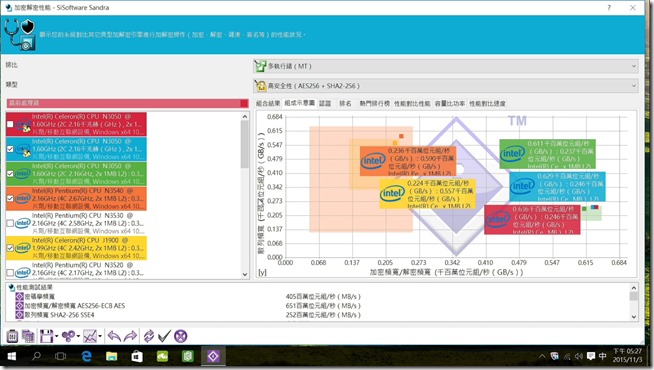654x370 pixels.
Task: Uncheck the blue Celeron N3050 row checkbox
Action: (x=10, y=149)
